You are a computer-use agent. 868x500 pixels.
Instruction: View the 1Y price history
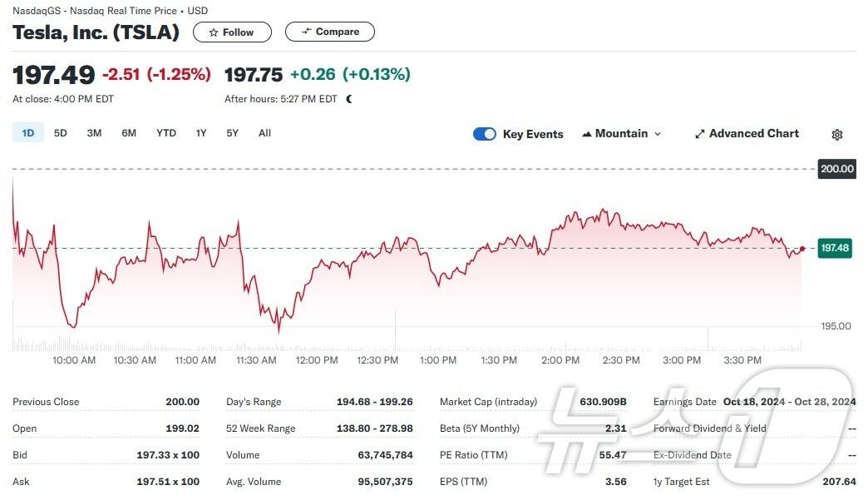(x=201, y=133)
